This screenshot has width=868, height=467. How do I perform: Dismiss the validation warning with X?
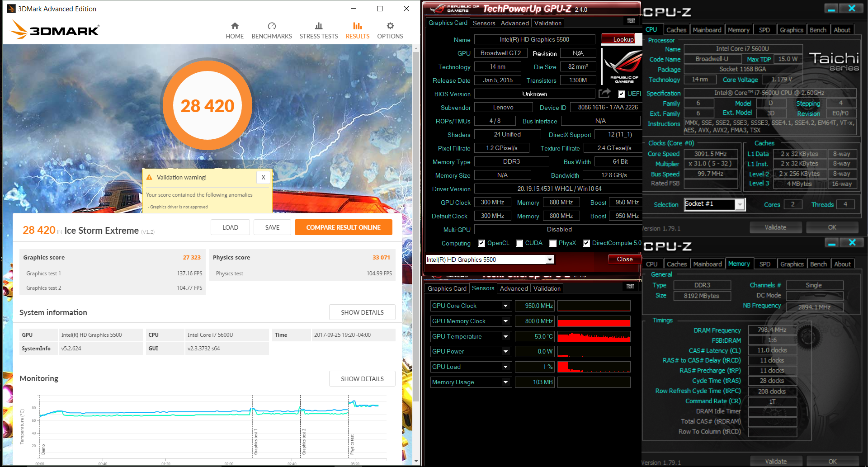(x=263, y=177)
